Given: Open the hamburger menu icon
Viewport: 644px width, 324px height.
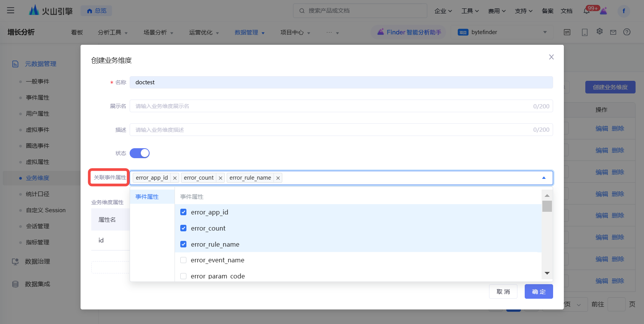Looking at the screenshot, I should coord(11,10).
